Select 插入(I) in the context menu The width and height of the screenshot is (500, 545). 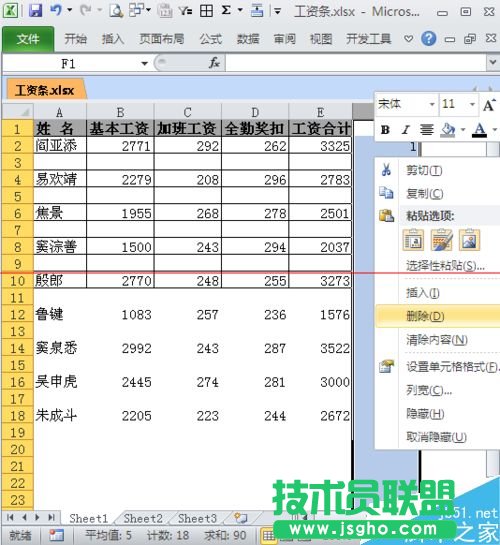(x=423, y=293)
